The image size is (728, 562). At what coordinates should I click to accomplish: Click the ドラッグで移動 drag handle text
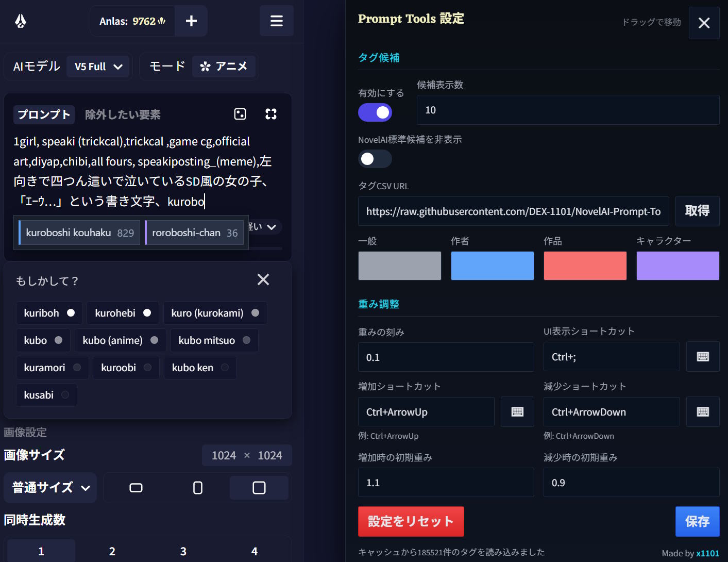coord(651,22)
